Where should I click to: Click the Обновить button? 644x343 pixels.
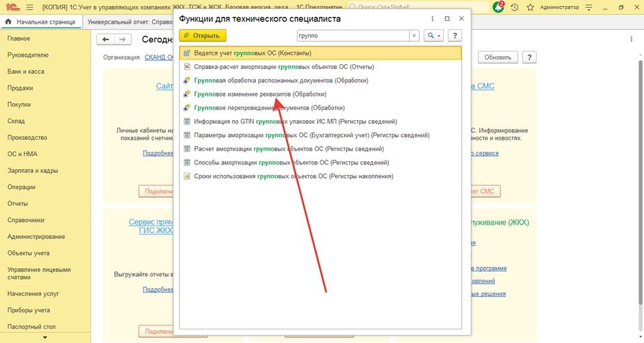(x=498, y=57)
